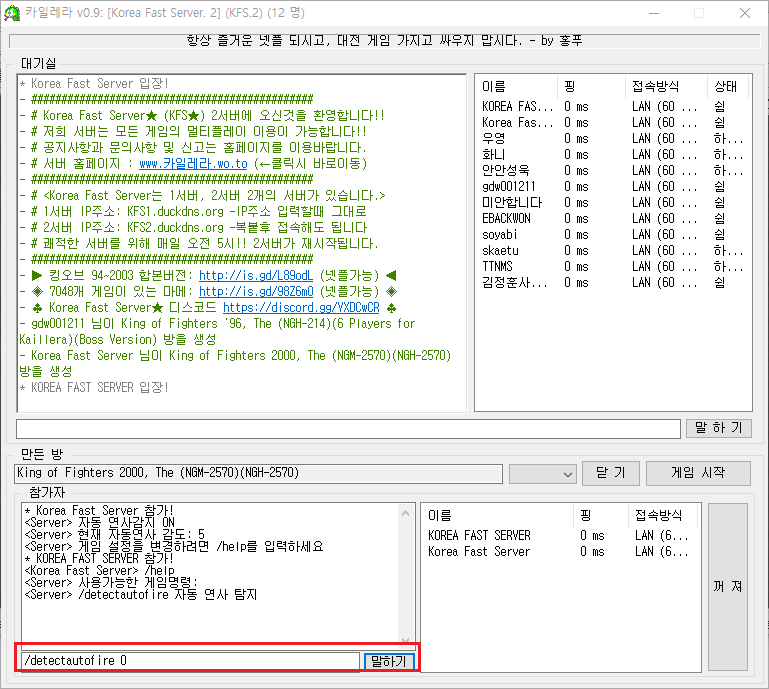Click the room chat input with /detectautofire 0
769x689 pixels.
(x=190, y=661)
